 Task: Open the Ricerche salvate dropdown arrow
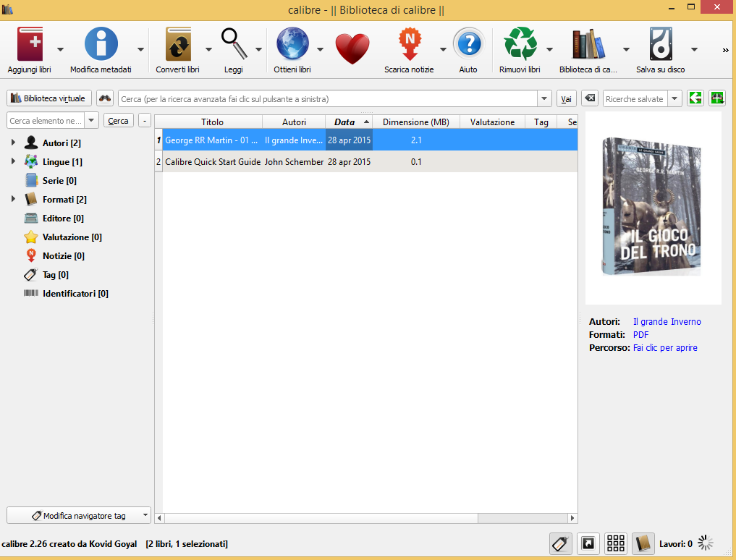pos(674,98)
